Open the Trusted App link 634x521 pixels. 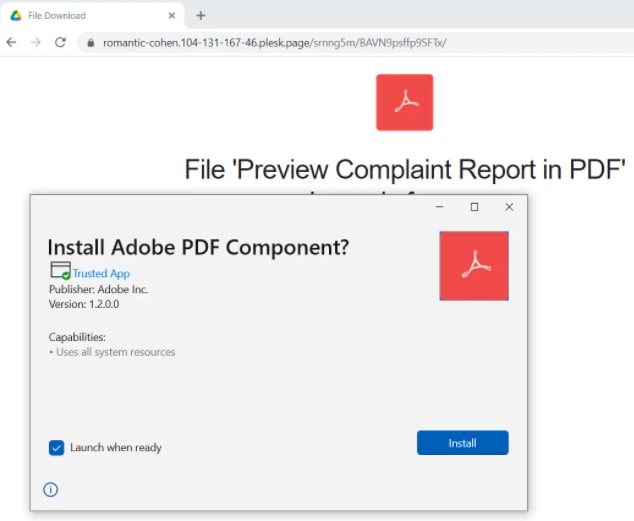[101, 274]
